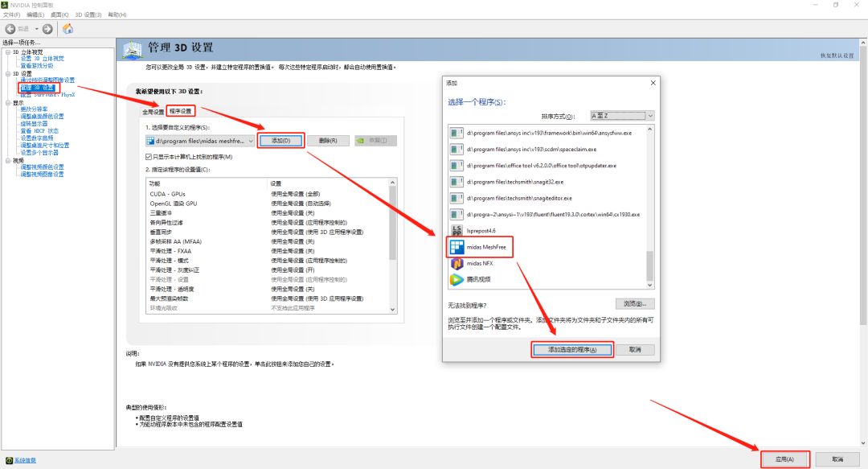Open the 文件(F) menu
The image size is (868, 469).
pos(11,15)
